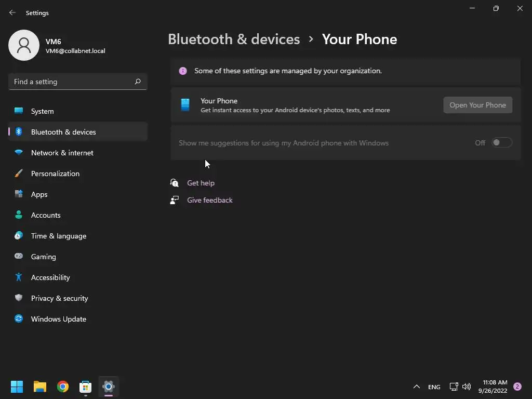Click the Get help headset icon
This screenshot has height=399, width=532.
point(174,183)
